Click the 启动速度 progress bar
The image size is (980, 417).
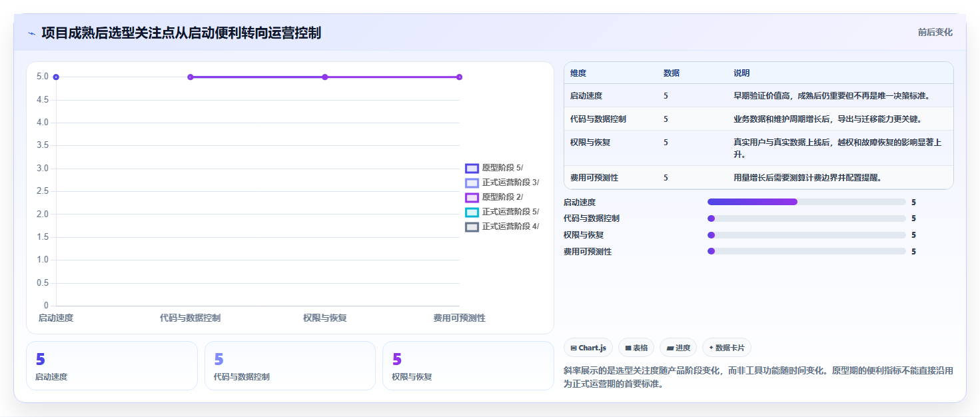tap(806, 202)
